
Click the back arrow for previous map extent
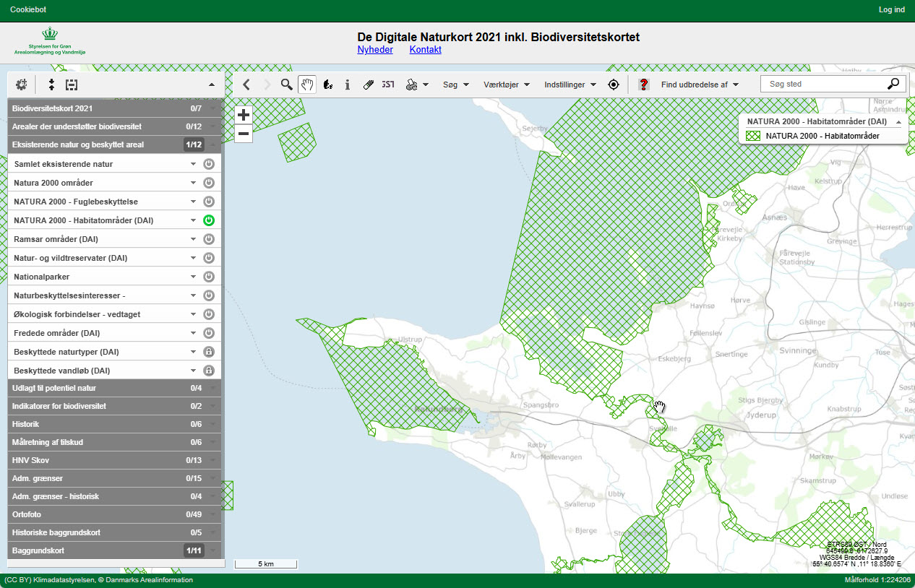246,85
